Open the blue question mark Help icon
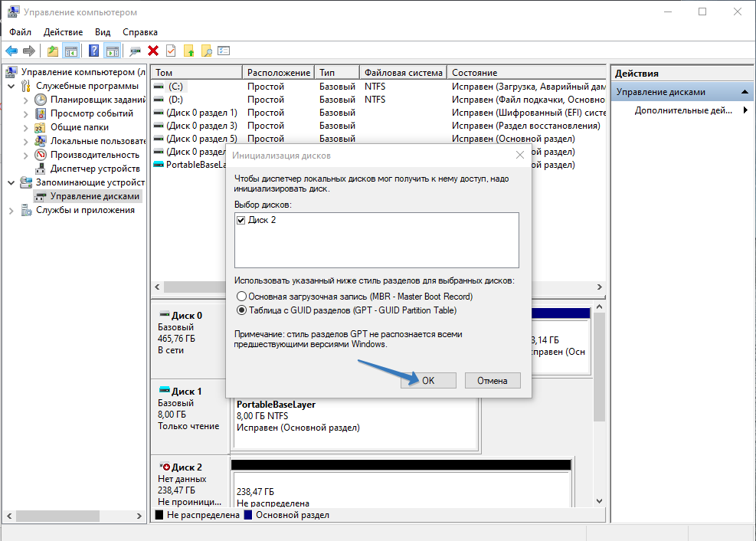Image resolution: width=756 pixels, height=541 pixels. (x=94, y=51)
